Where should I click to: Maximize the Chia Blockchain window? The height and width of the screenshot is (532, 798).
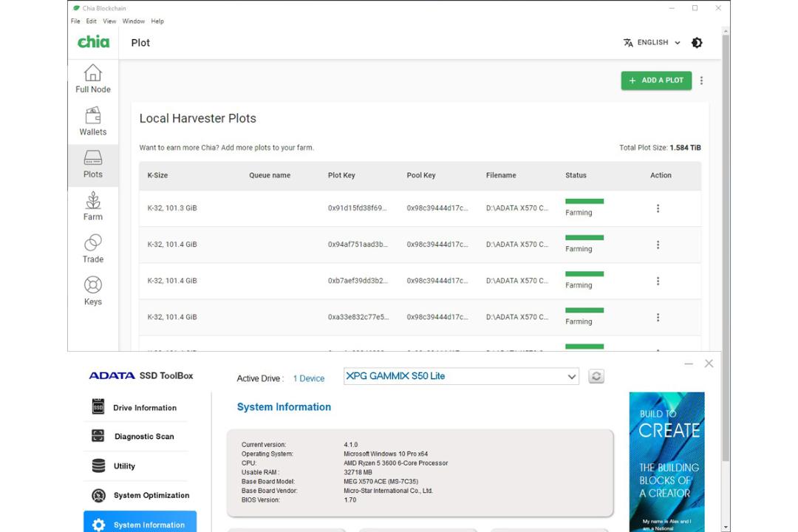pyautogui.click(x=695, y=8)
